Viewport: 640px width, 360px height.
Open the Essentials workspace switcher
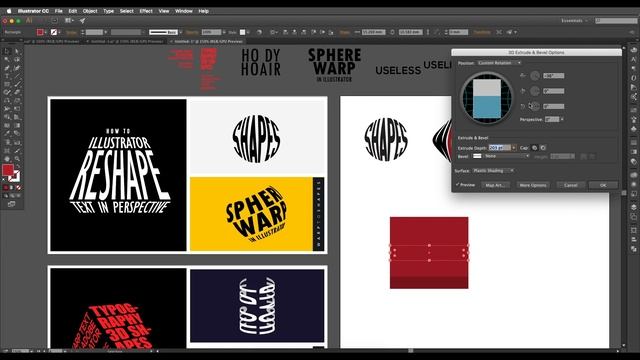[x=574, y=20]
